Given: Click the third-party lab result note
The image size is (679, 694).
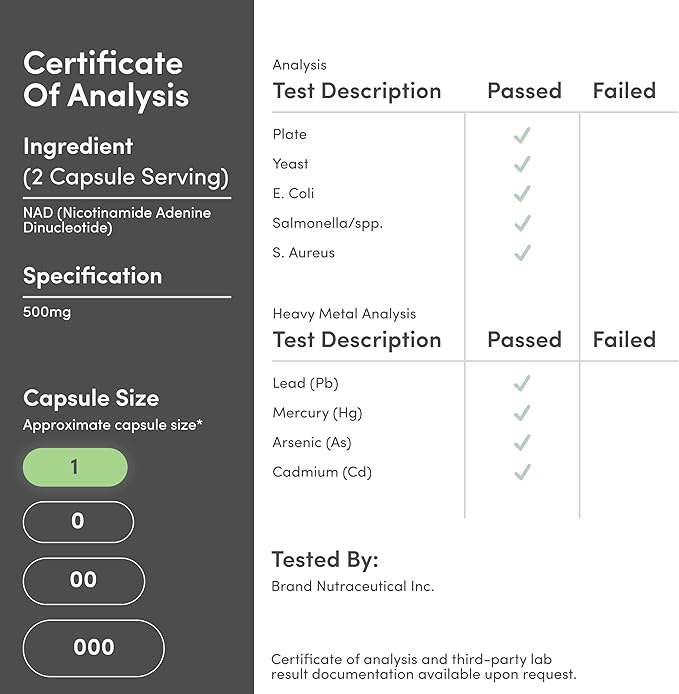Looking at the screenshot, I should (424, 667).
